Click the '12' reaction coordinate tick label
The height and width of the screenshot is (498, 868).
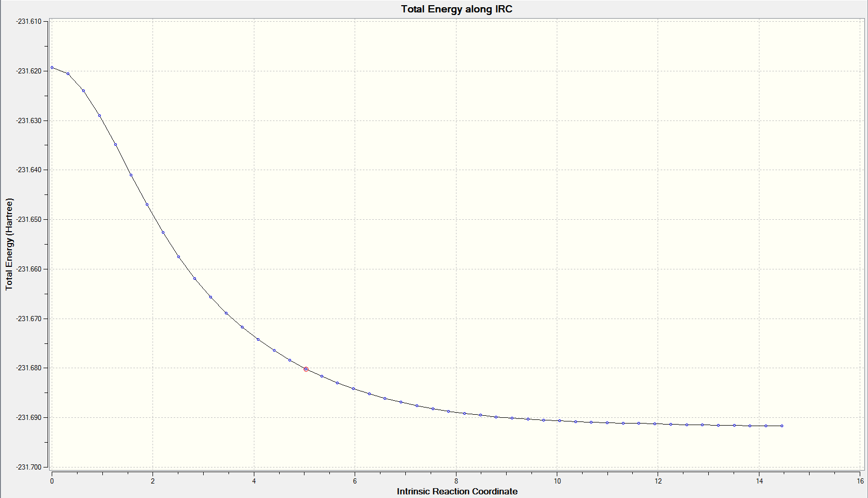click(x=658, y=481)
